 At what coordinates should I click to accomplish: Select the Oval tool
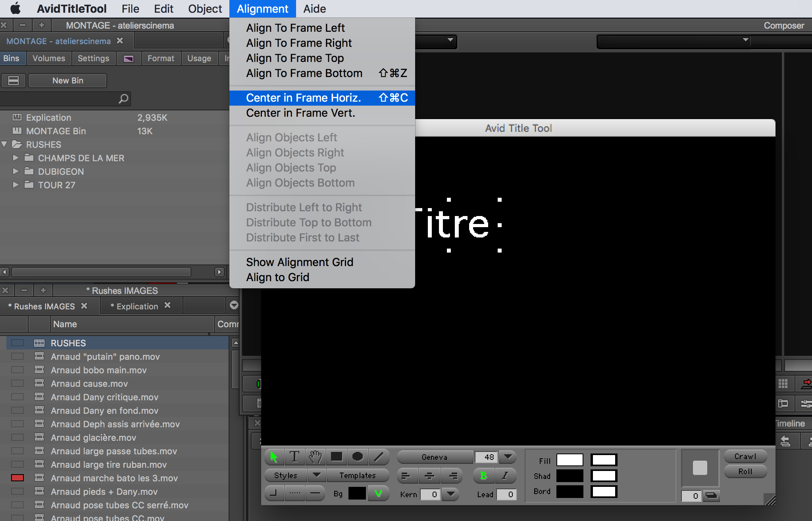coord(358,457)
